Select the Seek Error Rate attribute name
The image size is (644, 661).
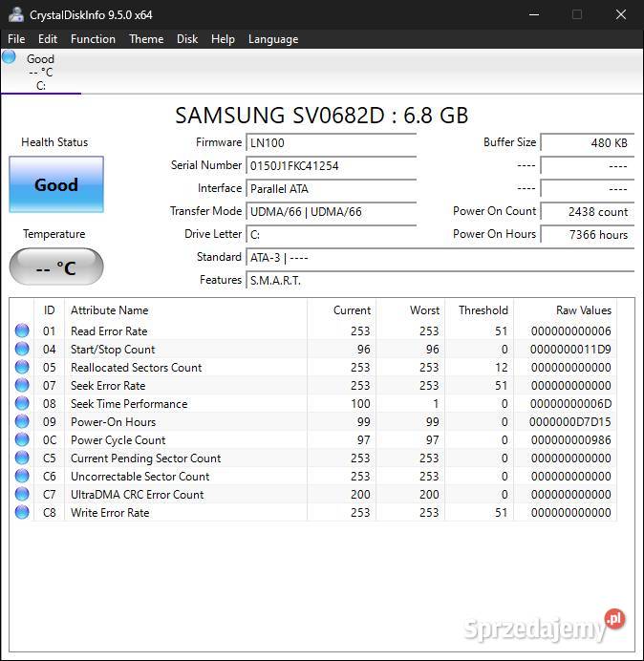[108, 386]
